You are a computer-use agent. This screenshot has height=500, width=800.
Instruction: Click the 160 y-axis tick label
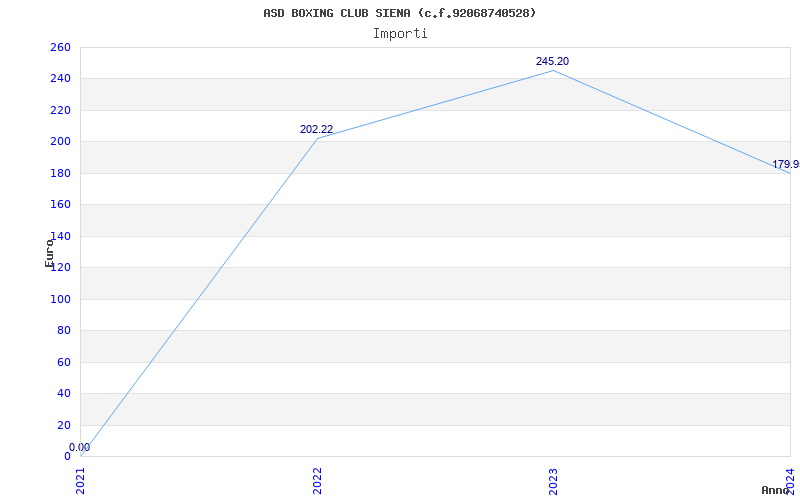point(60,205)
